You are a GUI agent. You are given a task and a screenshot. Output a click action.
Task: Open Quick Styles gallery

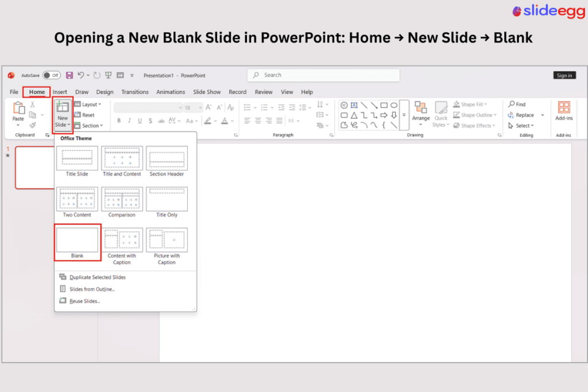[441, 115]
